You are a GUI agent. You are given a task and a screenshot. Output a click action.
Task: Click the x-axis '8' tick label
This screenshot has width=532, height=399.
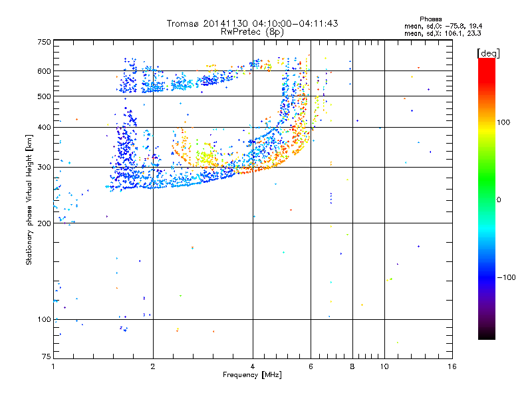(x=352, y=366)
